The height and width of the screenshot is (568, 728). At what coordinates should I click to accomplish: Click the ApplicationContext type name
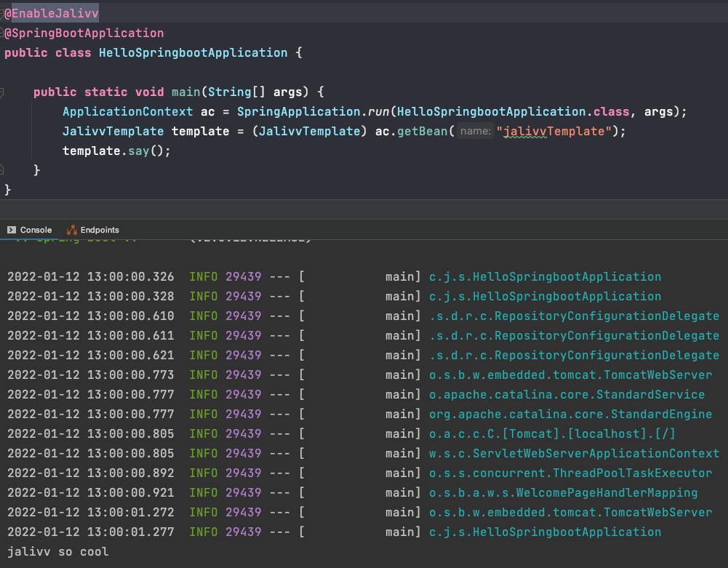coord(127,112)
